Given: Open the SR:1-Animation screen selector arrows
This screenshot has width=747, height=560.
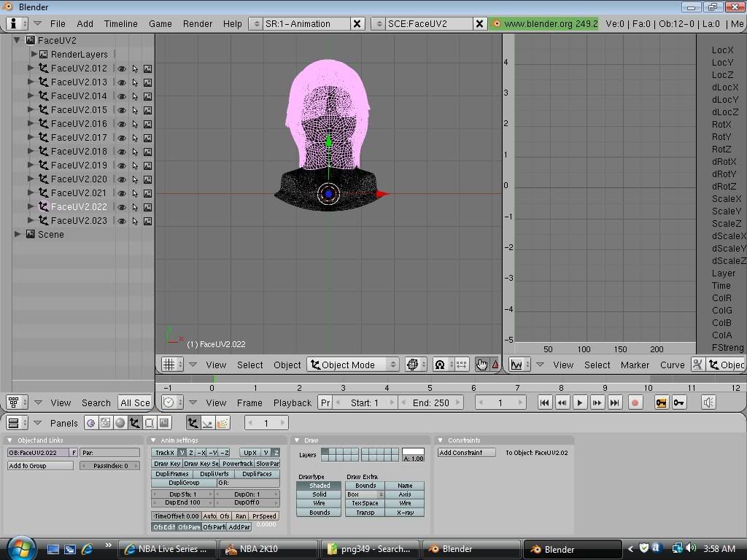Looking at the screenshot, I should [x=256, y=23].
